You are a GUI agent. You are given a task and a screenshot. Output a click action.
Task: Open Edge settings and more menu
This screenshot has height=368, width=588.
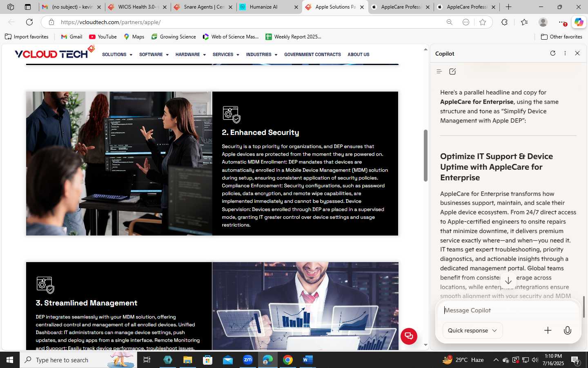click(562, 22)
